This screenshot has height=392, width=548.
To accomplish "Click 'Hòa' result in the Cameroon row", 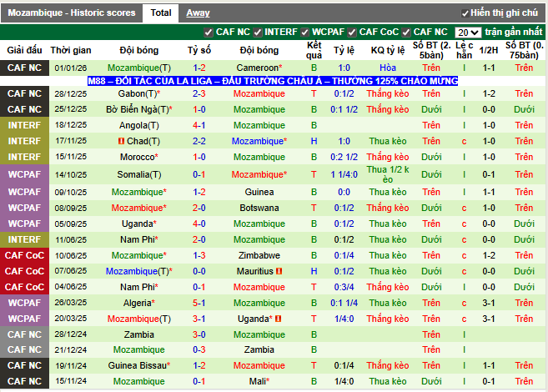I will click(388, 68).
